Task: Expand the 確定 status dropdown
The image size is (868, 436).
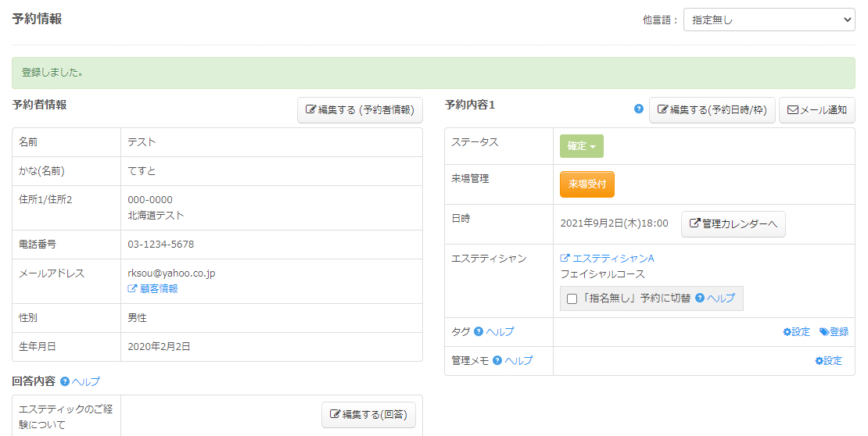Action: (x=581, y=146)
